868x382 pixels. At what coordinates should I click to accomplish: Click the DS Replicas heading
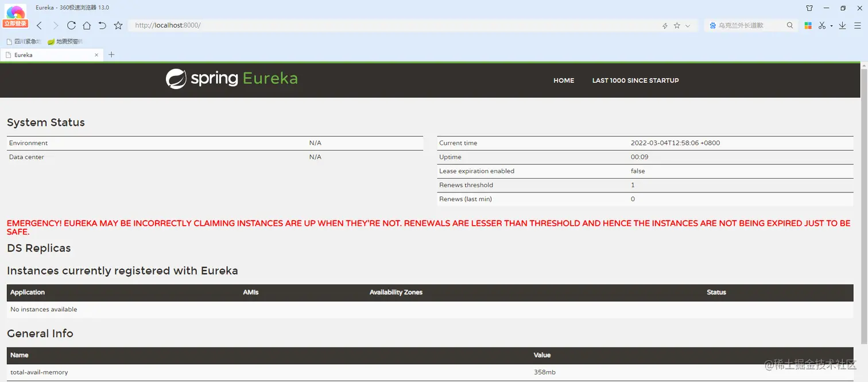(x=39, y=248)
